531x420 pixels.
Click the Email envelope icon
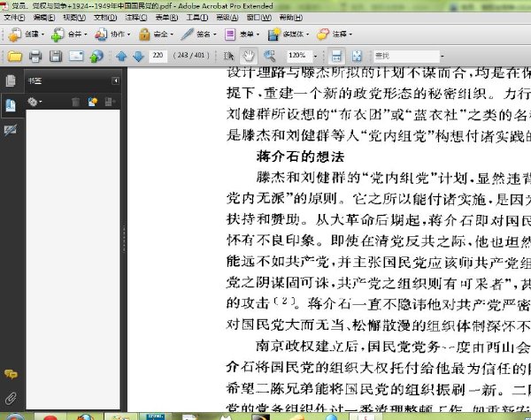(x=76, y=56)
